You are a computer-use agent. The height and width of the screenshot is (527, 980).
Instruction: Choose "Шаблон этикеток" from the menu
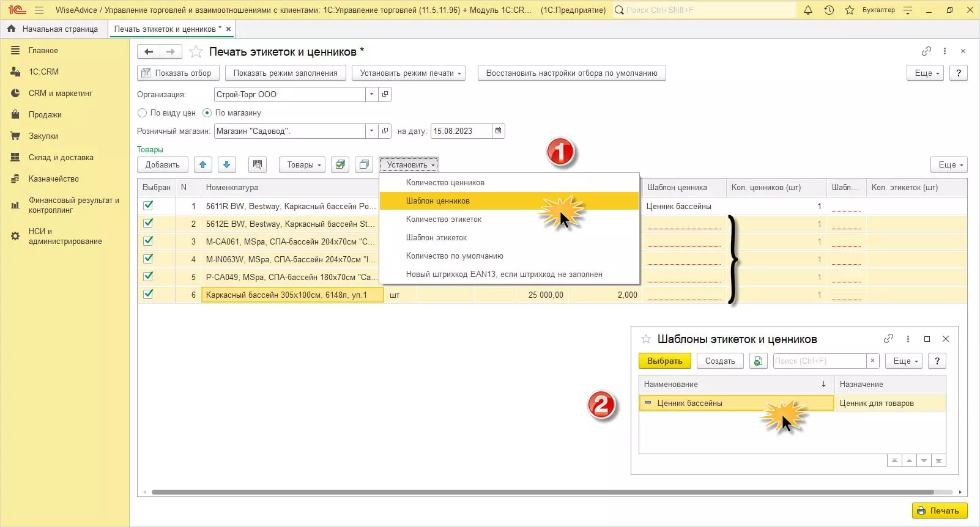click(x=436, y=238)
